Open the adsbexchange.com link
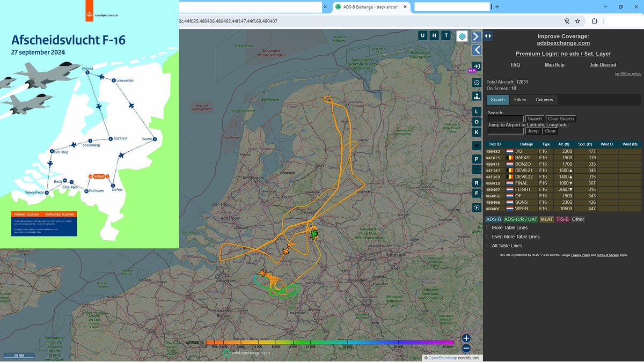 click(x=563, y=43)
